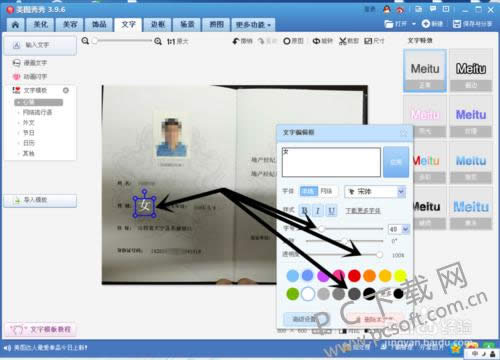
Task: Switch to the 美化 tab
Action: [x=41, y=25]
